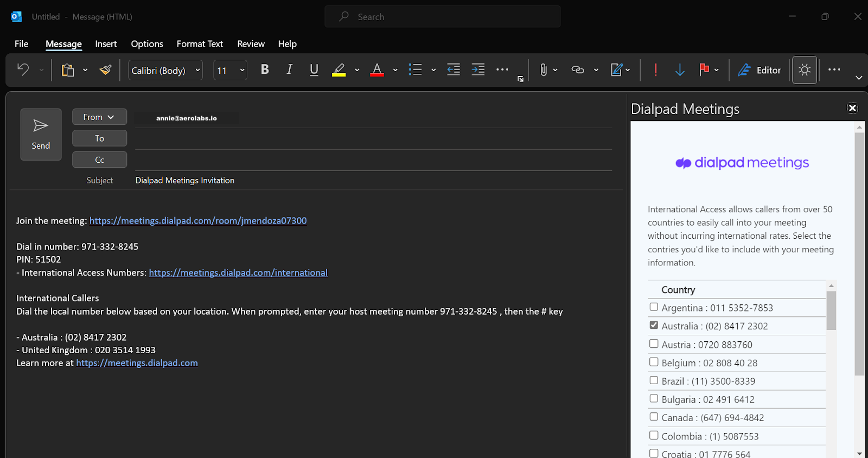Open the Help ribbon tab

pyautogui.click(x=288, y=44)
